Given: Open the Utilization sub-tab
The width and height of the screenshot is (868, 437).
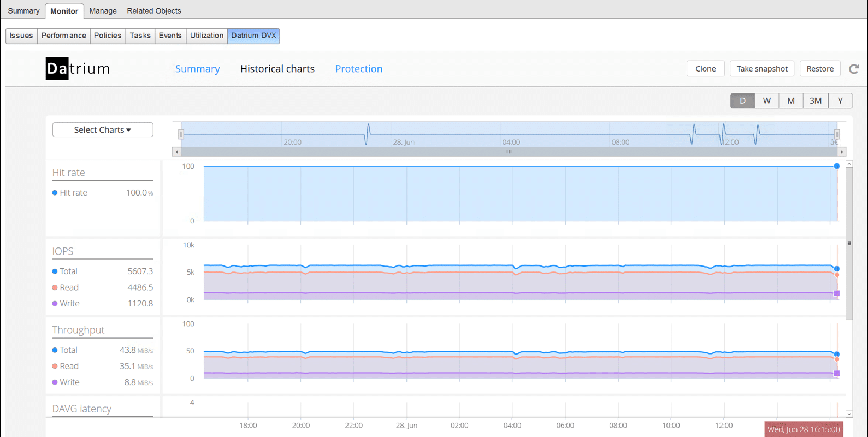Looking at the screenshot, I should 206,36.
